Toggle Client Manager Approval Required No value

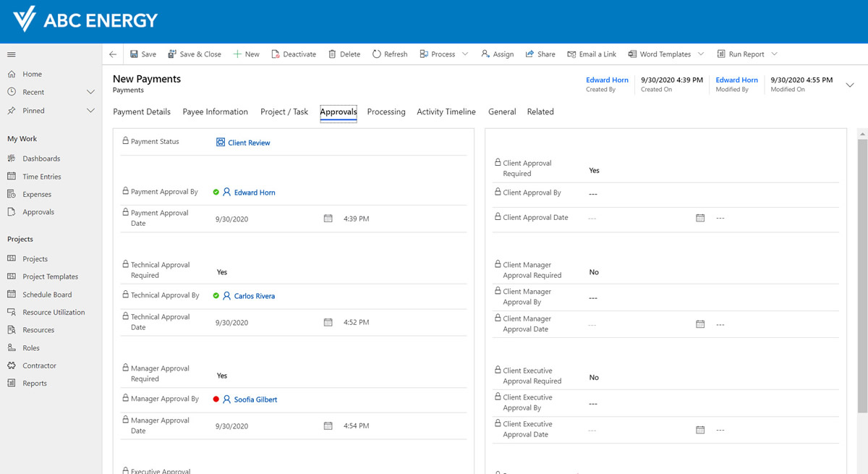coord(594,272)
